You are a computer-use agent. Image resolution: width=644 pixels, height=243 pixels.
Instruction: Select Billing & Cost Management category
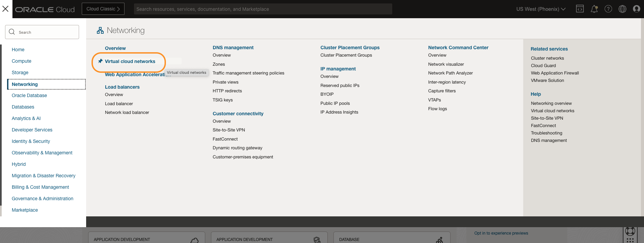[40, 187]
